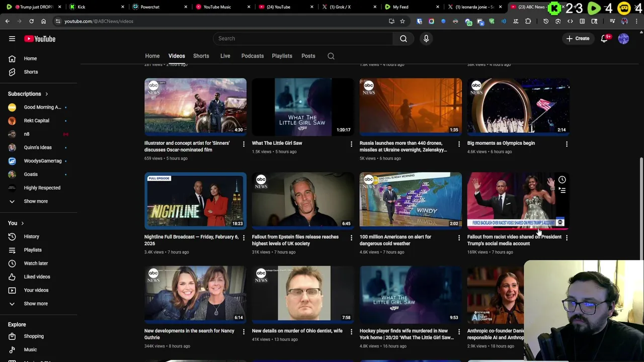
Task: Open options for Russia launches drones video
Action: click(x=459, y=144)
